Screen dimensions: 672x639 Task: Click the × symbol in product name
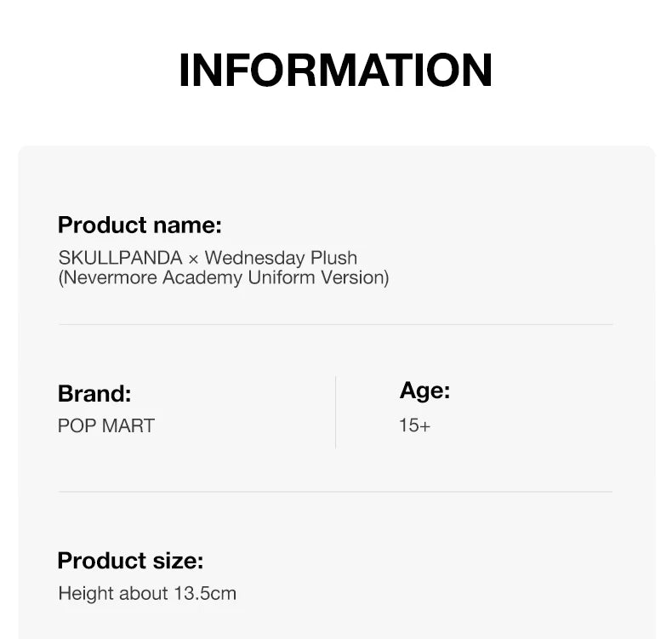pos(193,258)
